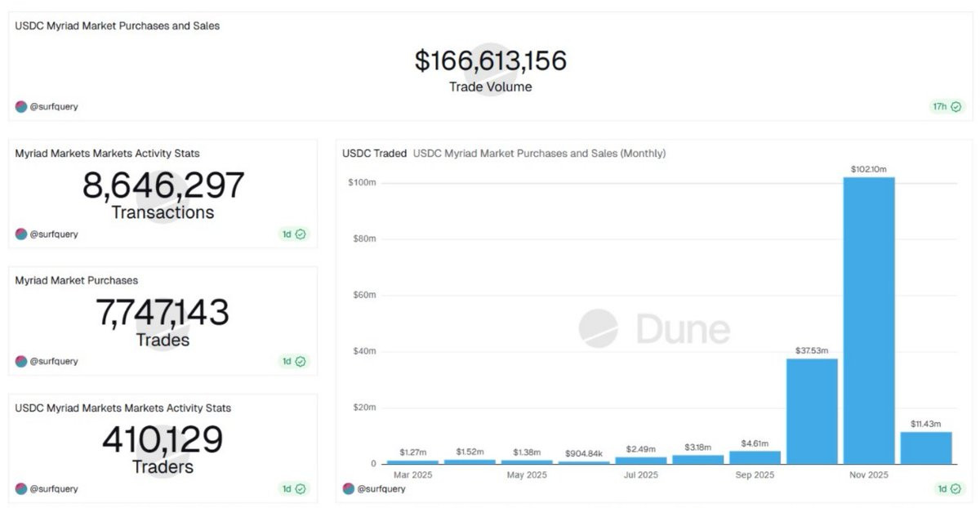Click surfquery avatar in Traders card
Image resolution: width=980 pixels, height=508 pixels.
coord(21,488)
